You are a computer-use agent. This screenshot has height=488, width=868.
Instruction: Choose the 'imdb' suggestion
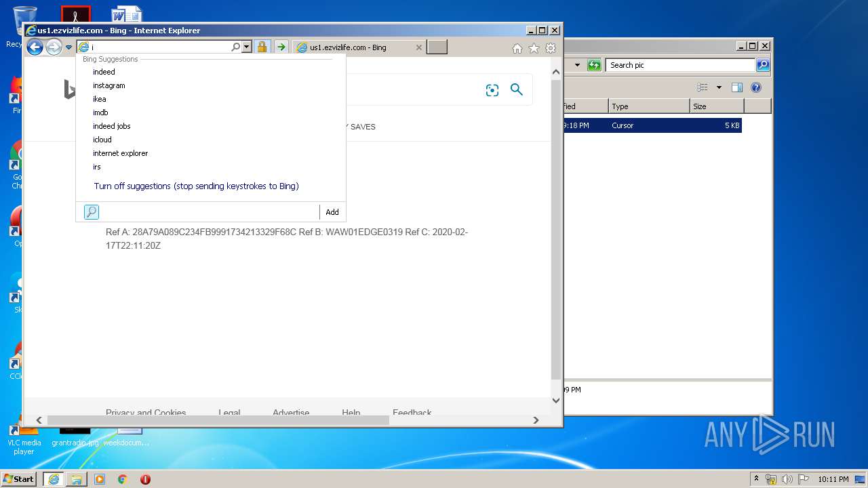pyautogui.click(x=100, y=113)
